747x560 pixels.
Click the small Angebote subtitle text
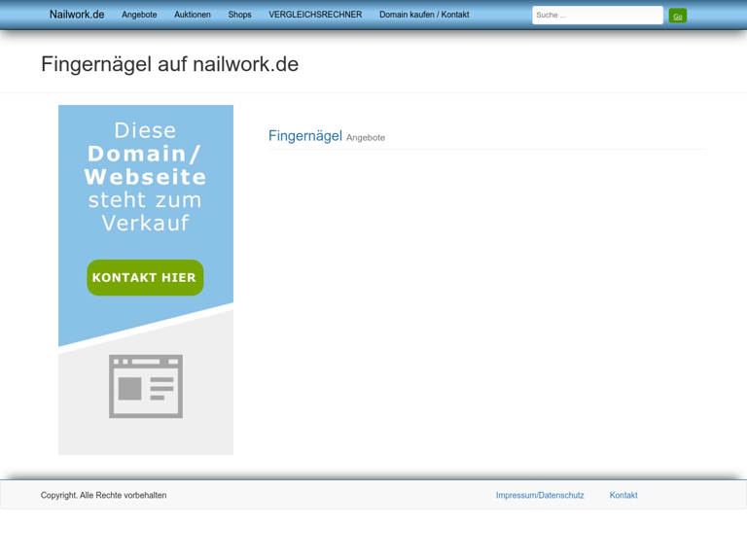[366, 138]
